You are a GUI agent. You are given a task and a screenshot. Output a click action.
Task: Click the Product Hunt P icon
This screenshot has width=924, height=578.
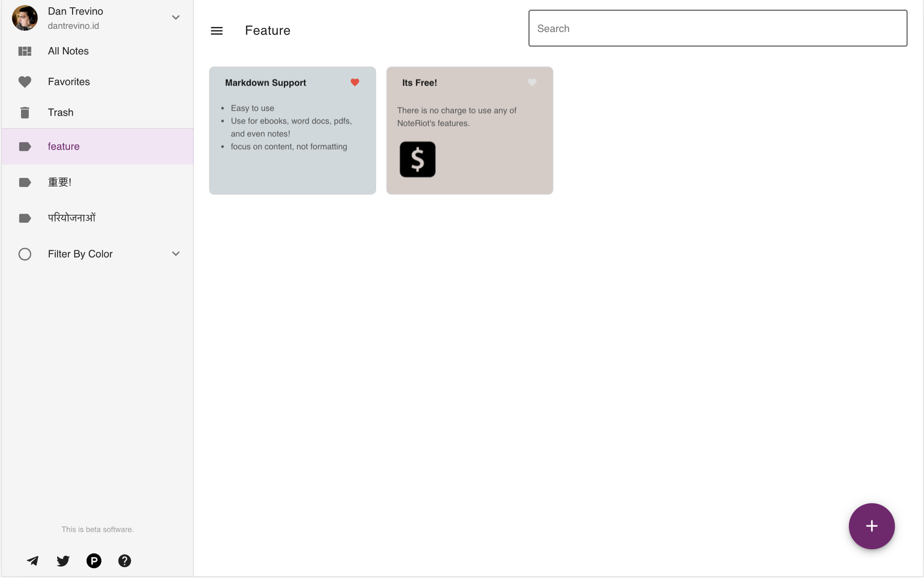point(94,561)
